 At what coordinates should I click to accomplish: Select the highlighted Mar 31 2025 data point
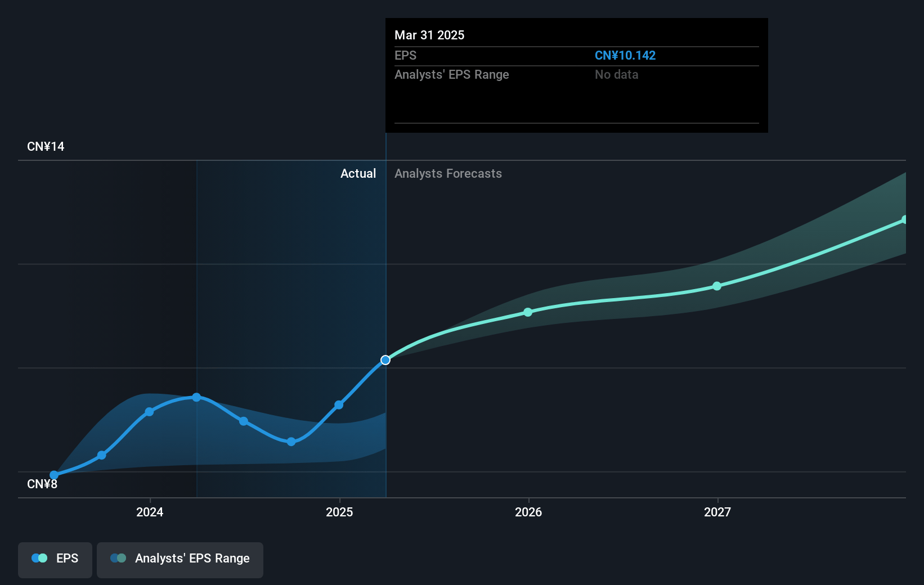(x=385, y=360)
